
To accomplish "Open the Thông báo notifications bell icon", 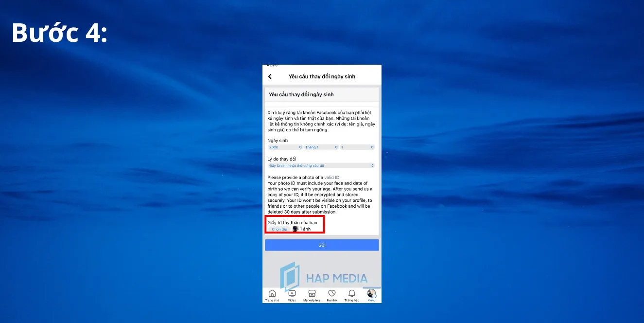I will tap(352, 293).
